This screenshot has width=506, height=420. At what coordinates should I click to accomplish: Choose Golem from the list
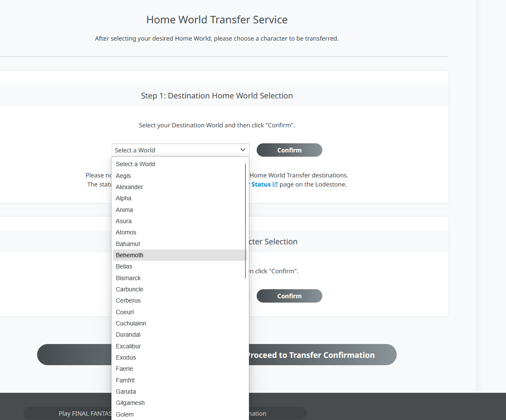coord(180,415)
